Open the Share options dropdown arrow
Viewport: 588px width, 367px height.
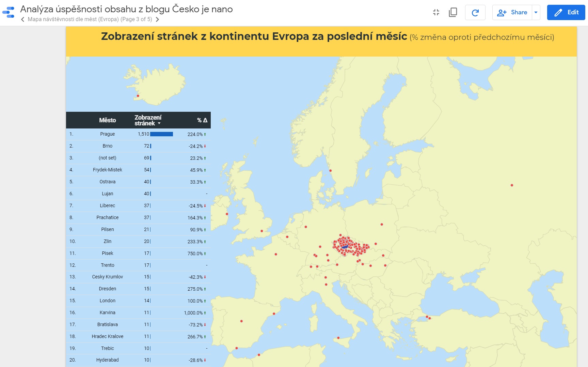tap(536, 13)
